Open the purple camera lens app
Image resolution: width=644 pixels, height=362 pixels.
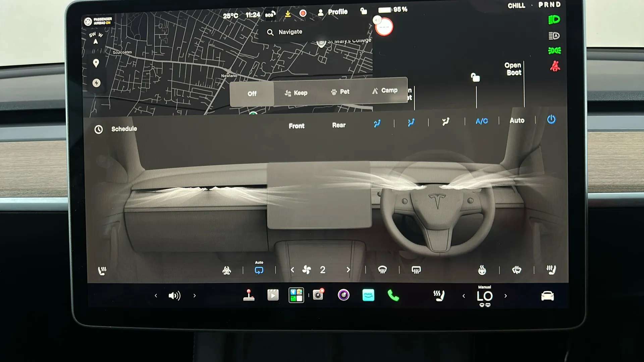(x=343, y=295)
